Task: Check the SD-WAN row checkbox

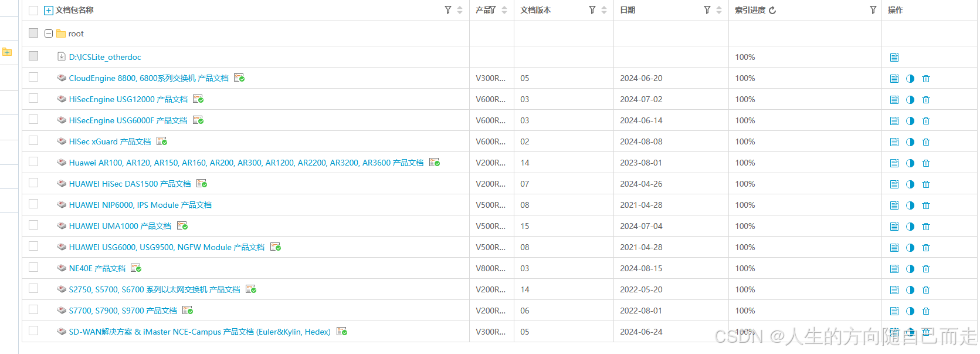Action: coord(33,331)
